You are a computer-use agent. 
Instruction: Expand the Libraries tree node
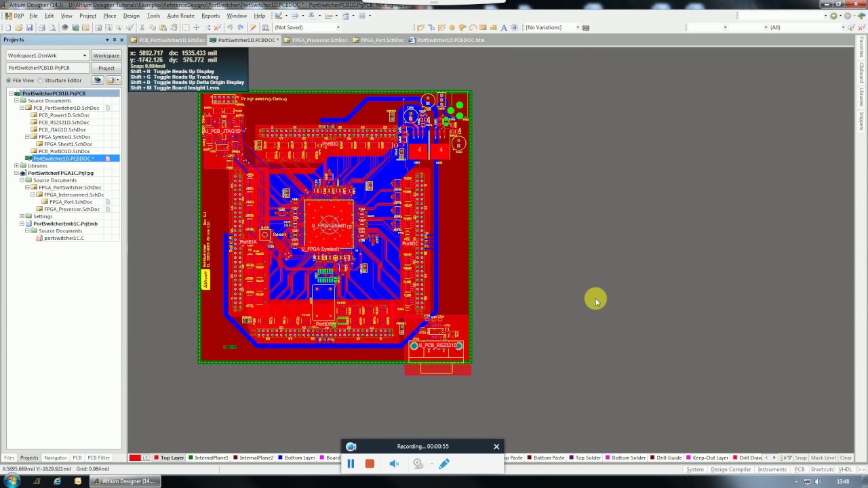coord(16,165)
